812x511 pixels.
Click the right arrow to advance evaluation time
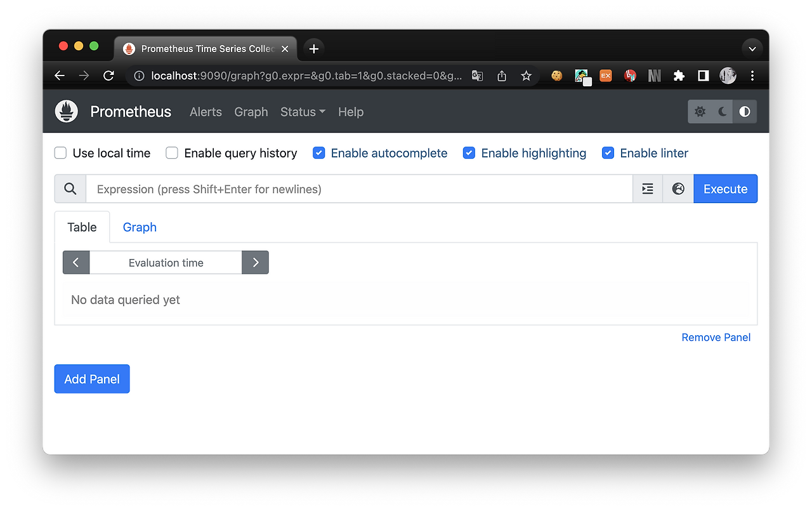[255, 262]
